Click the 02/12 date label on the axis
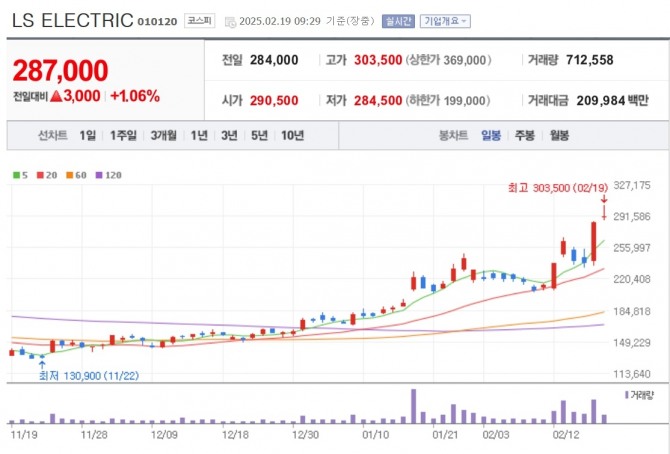 tap(566, 435)
